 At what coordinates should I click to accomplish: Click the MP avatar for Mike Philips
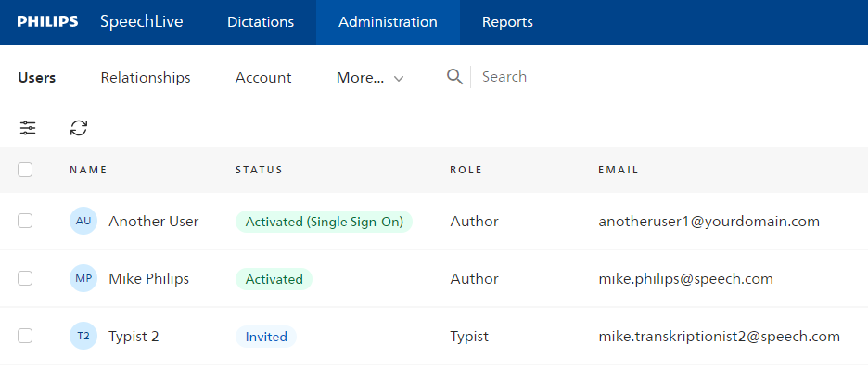83,278
